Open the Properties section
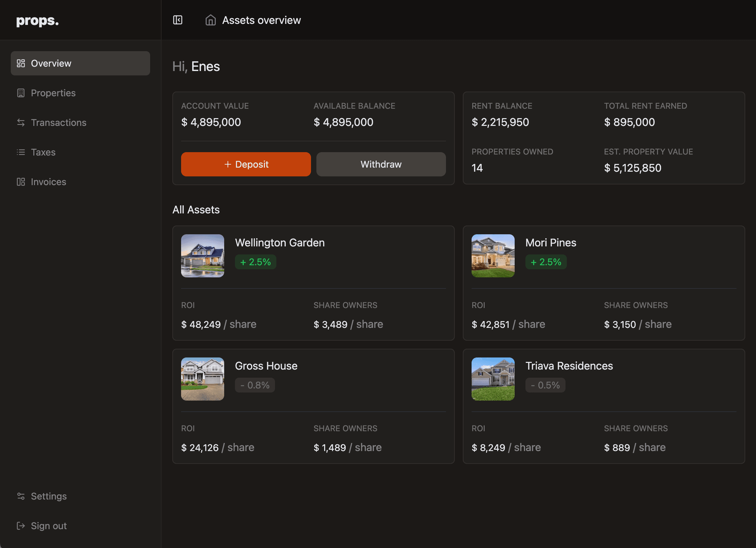The width and height of the screenshot is (756, 548). pyautogui.click(x=53, y=93)
